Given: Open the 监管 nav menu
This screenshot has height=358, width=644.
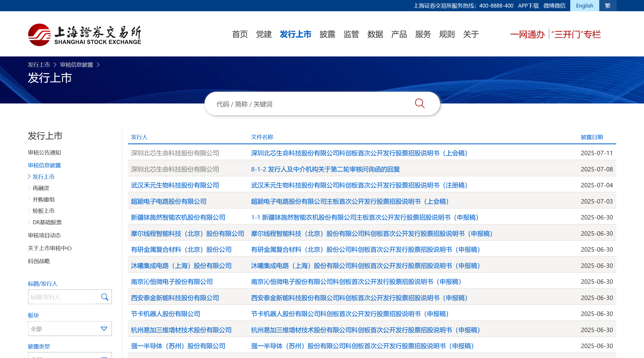Looking at the screenshot, I should (x=351, y=34).
